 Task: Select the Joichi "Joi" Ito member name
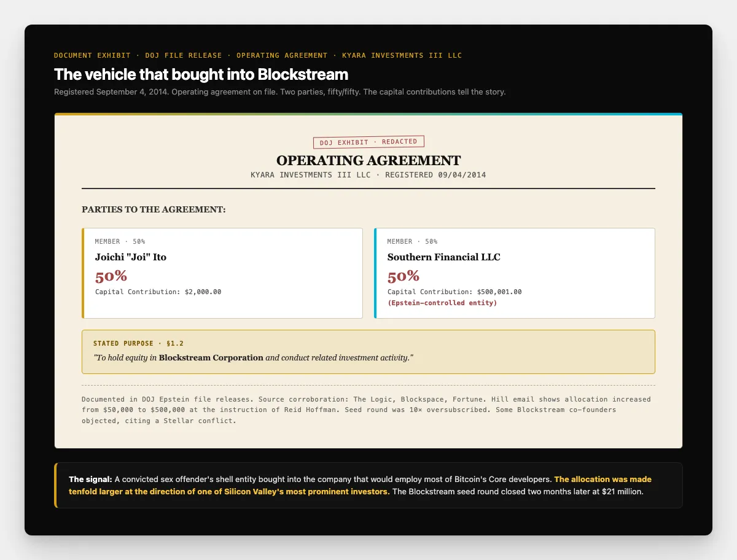pos(131,257)
